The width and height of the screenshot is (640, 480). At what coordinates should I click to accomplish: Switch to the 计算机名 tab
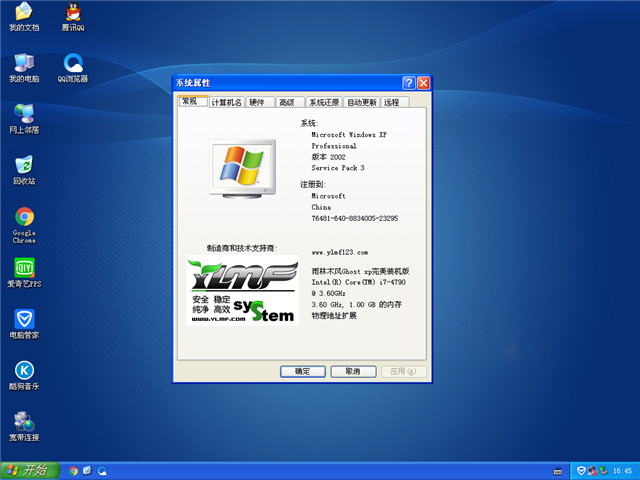coord(226,102)
